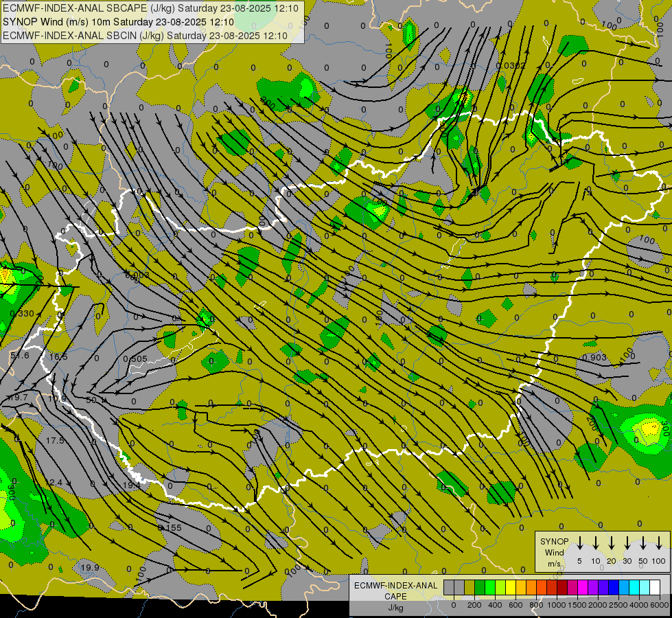This screenshot has height=618, width=672.
Task: Click the 5 m/s wind arrow in legend
Action: (579, 543)
